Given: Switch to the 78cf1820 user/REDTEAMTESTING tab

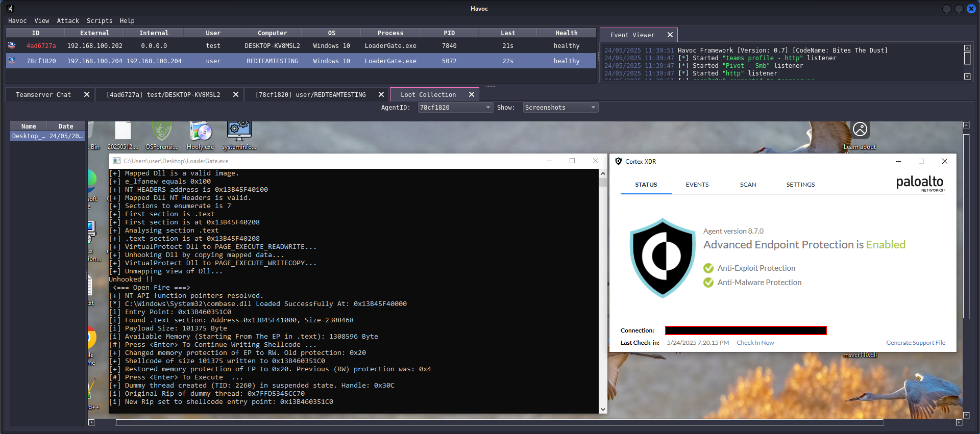Looking at the screenshot, I should (x=310, y=95).
